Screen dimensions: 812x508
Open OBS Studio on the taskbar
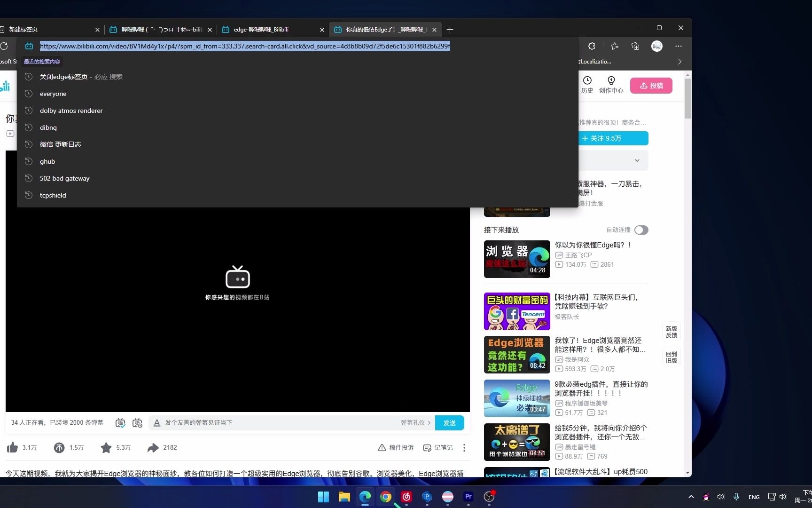point(489,497)
